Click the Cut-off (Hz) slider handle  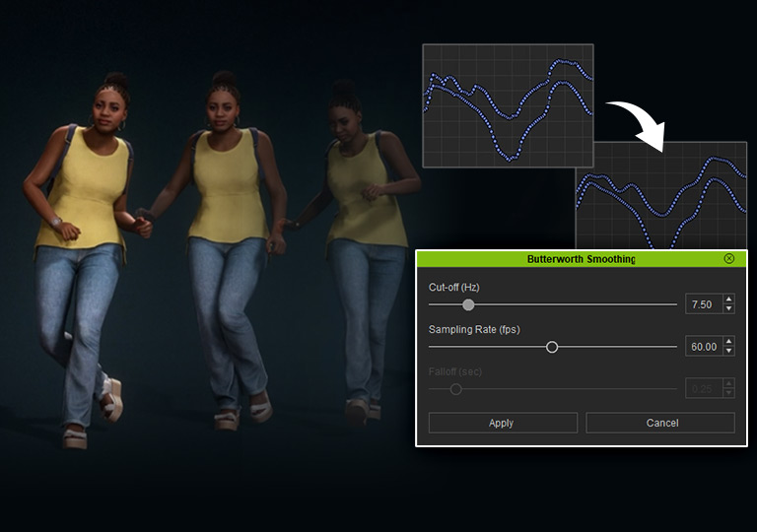[x=468, y=304]
